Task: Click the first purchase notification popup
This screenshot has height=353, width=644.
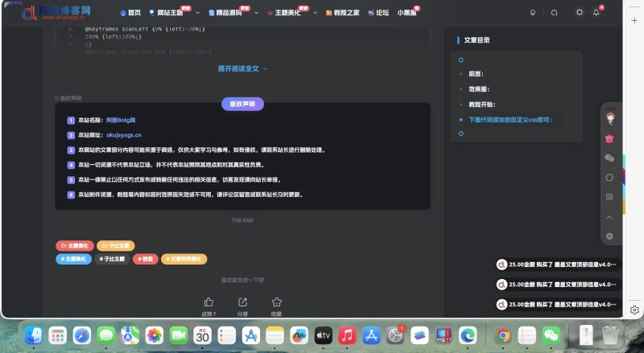Action: pyautogui.click(x=558, y=265)
